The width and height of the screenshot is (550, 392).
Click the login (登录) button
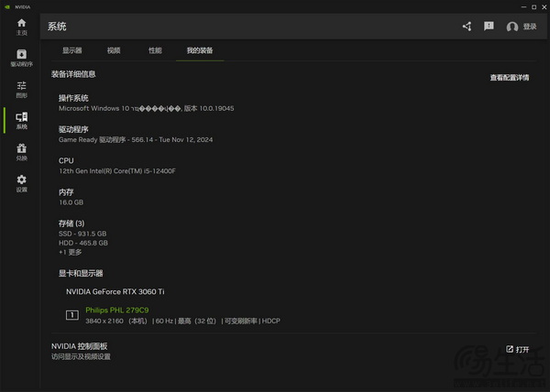click(x=530, y=27)
